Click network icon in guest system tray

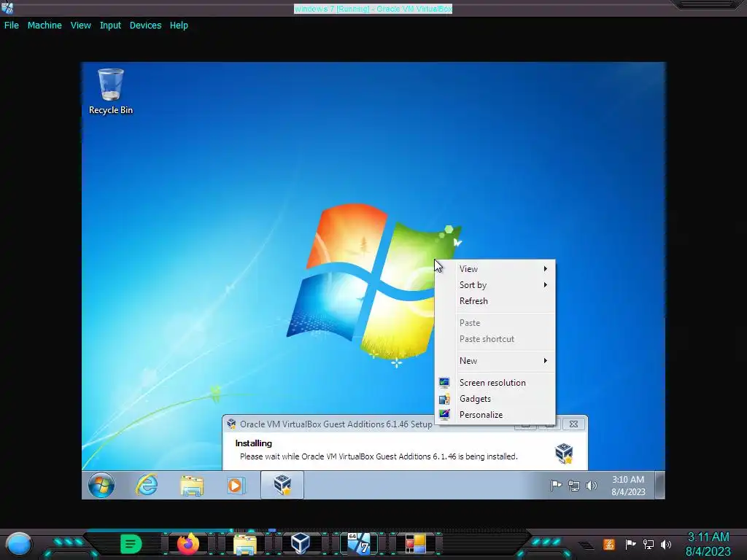[573, 486]
